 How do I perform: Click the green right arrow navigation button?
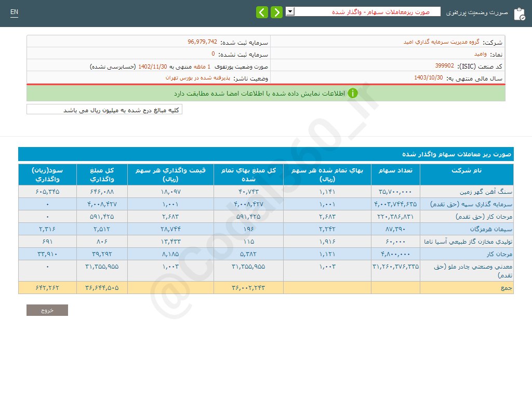click(x=276, y=12)
